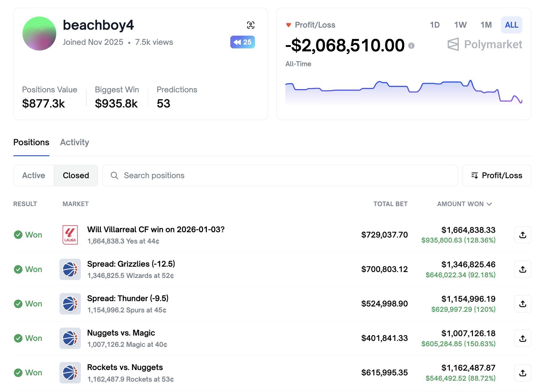Open the Rockets vs. Nuggets market

(125, 367)
